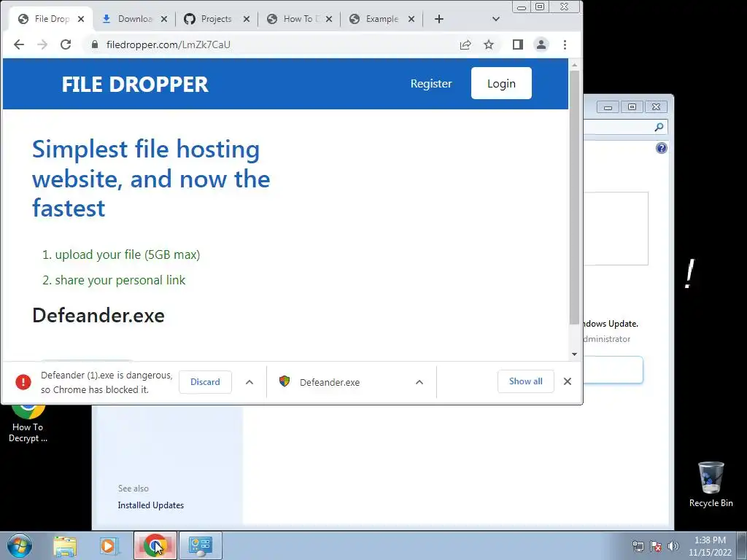
Task: Close the Projects tab
Action: [x=247, y=19]
